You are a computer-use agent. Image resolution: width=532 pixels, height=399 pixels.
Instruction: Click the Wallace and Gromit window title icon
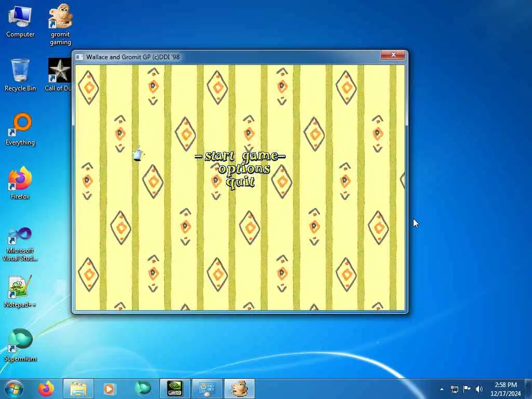coord(79,57)
